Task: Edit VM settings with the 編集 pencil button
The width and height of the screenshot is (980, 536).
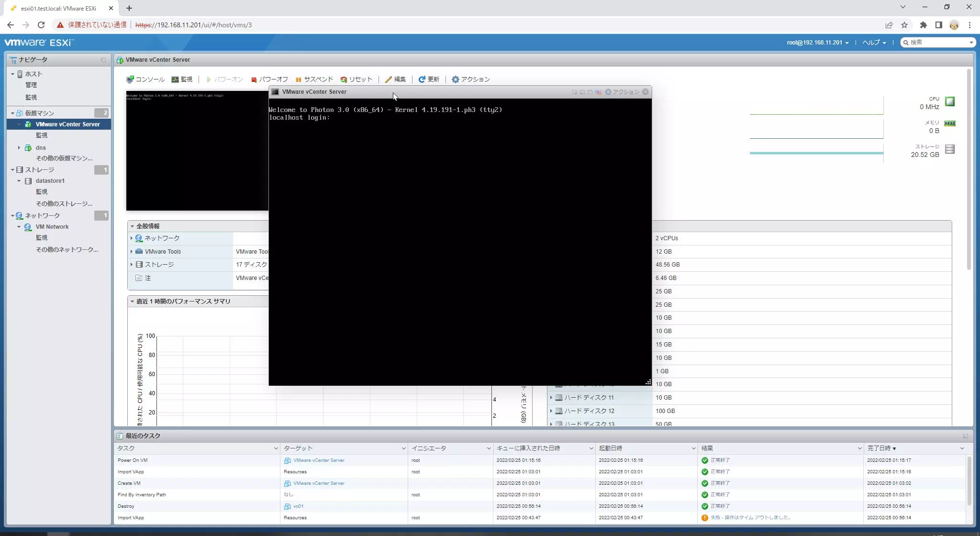Action: pos(395,79)
